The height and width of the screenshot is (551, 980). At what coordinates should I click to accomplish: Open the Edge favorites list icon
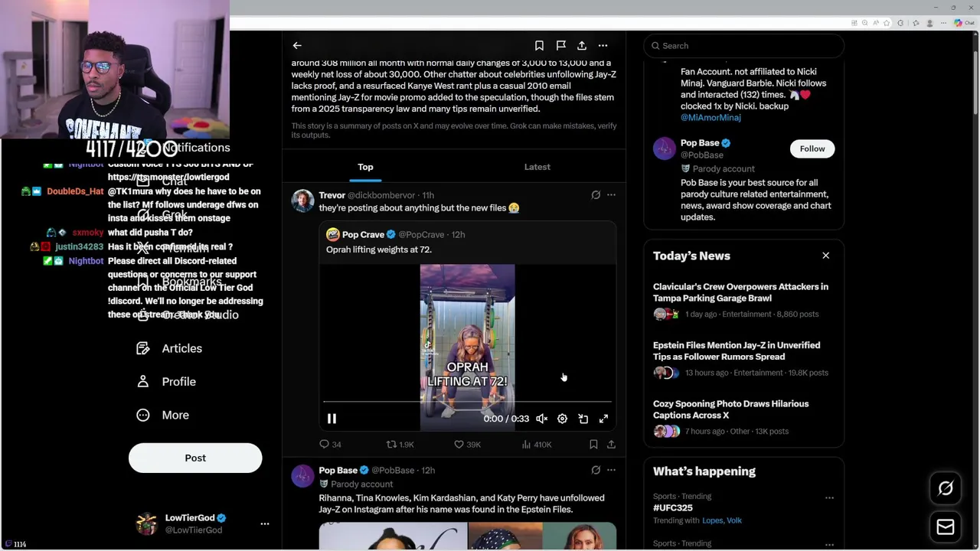916,23
